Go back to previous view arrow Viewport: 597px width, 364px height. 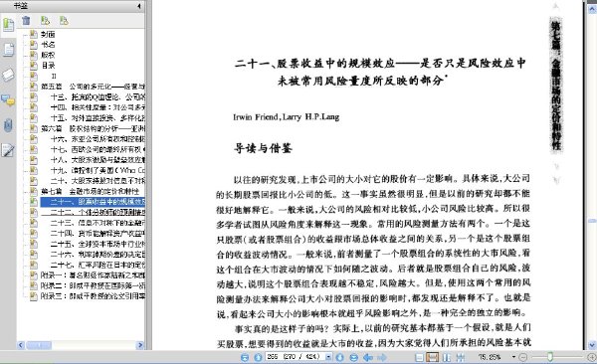tap(368, 357)
